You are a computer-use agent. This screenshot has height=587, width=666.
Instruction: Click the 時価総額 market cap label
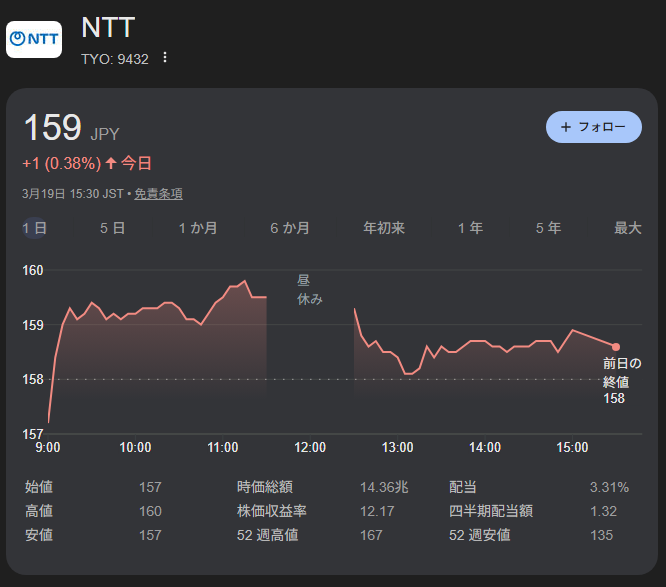264,487
